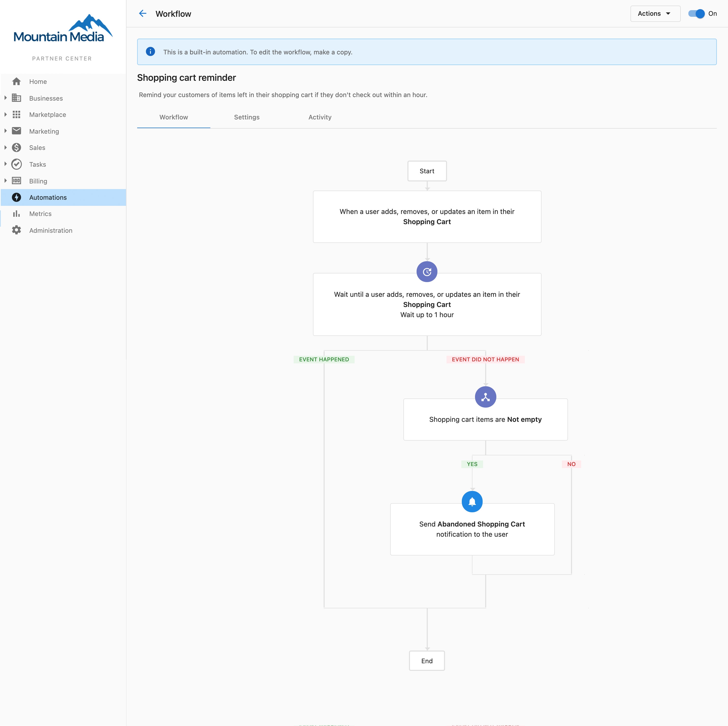Viewport: 728px width, 726px height.
Task: Click the Remind your customers description text
Action: [283, 95]
